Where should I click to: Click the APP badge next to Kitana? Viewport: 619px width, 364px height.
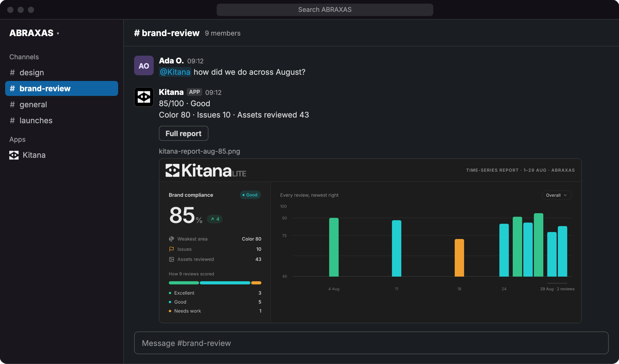coord(194,92)
